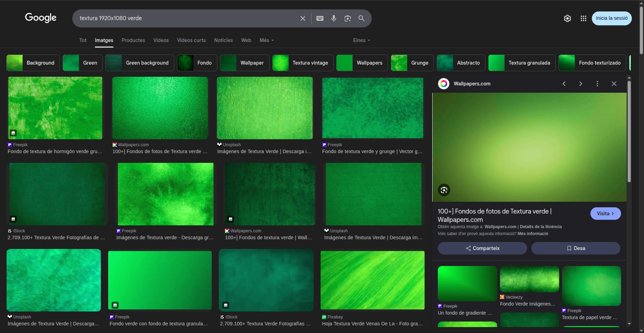Image resolution: width=644 pixels, height=333 pixels.
Task: Clear the search box text
Action: pyautogui.click(x=303, y=18)
